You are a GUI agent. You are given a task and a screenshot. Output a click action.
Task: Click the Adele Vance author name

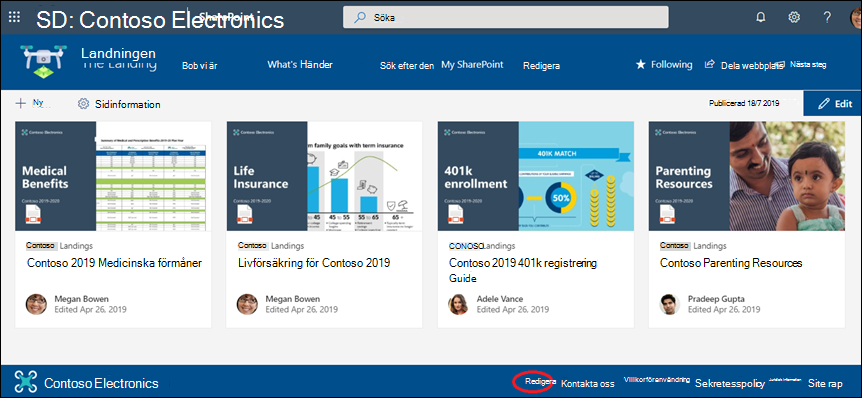[500, 299]
